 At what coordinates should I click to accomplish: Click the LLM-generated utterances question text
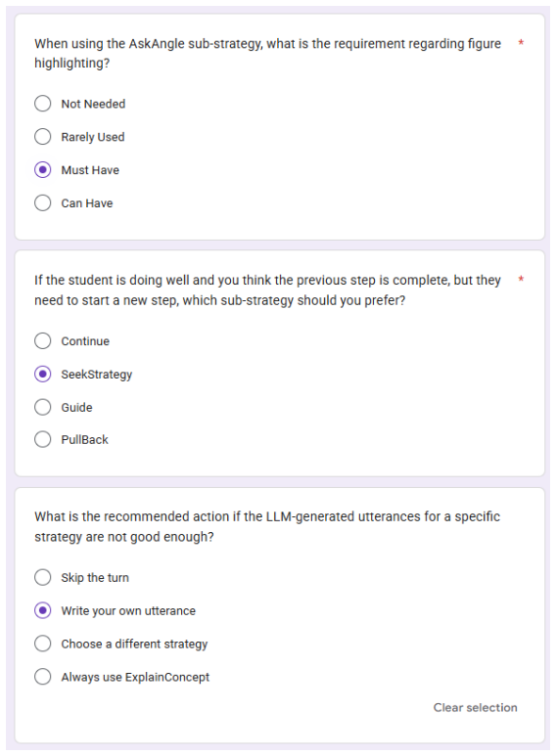pos(267,526)
